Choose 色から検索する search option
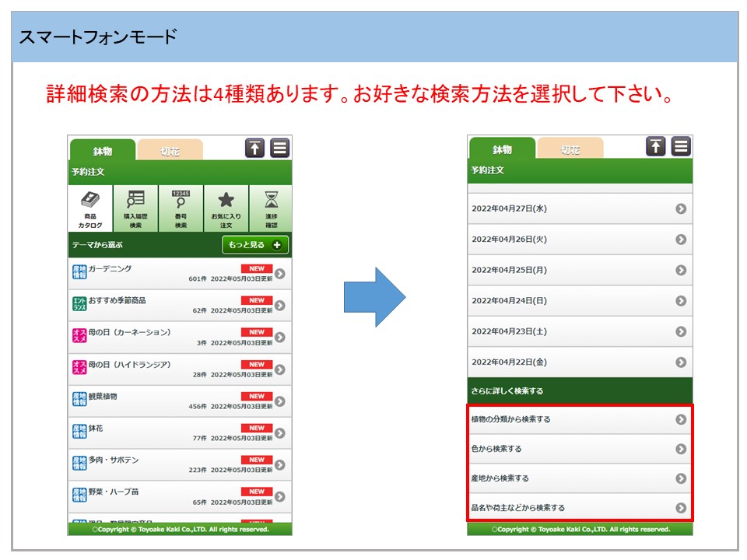 [580, 449]
